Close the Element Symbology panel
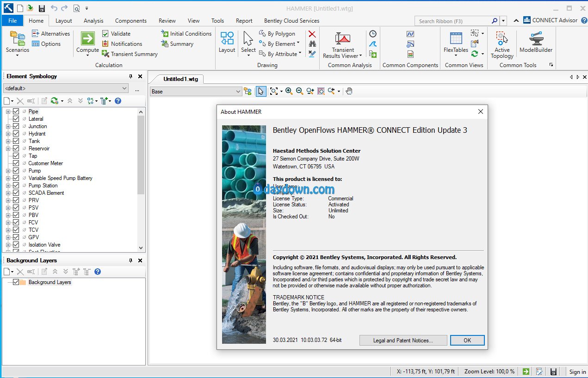This screenshot has width=588, height=378. pos(140,76)
